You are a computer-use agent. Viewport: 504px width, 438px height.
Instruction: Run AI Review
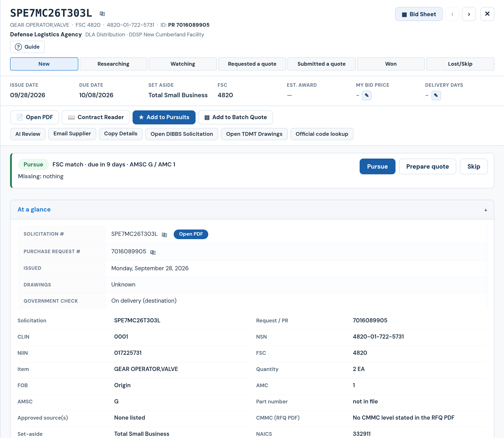coord(28,134)
